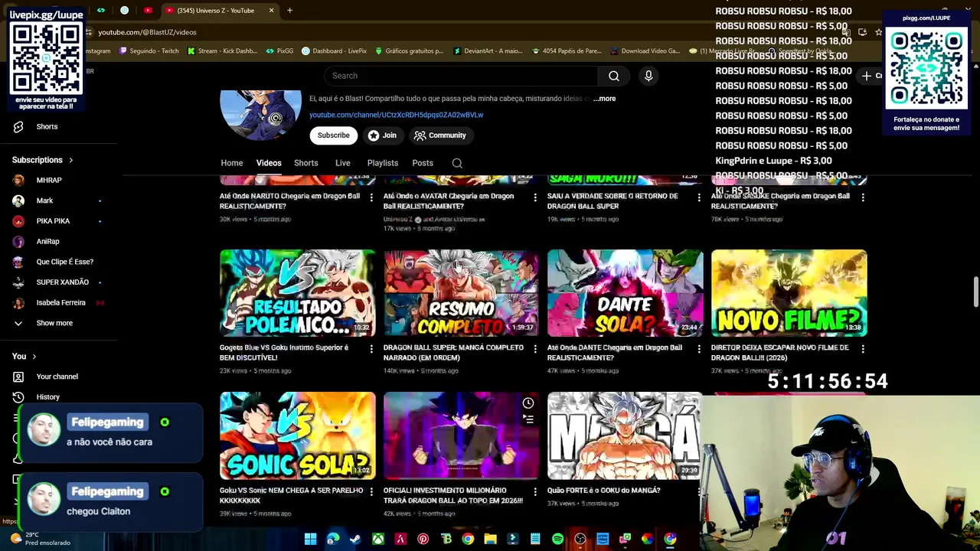This screenshot has height=551, width=980.
Task: Switch to the red YouTube icon browser tab
Action: coord(148,11)
